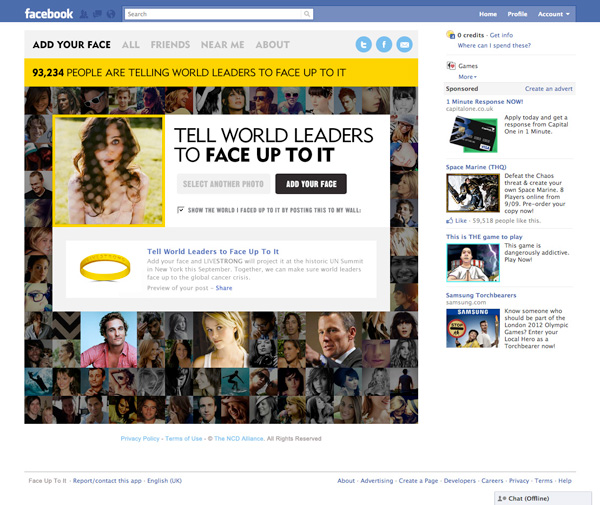Viewport: 600px width, 505px height.
Task: Click the Facebook logo
Action: click(x=49, y=14)
